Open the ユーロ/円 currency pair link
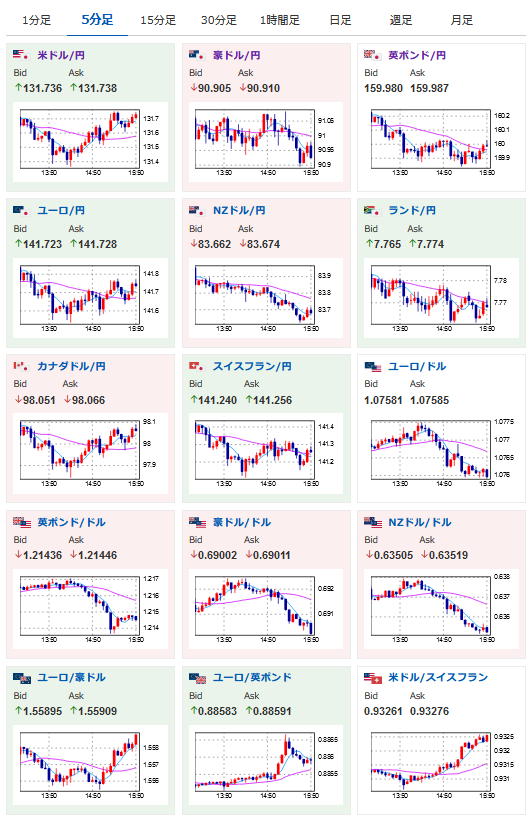526x815 pixels. [61, 211]
